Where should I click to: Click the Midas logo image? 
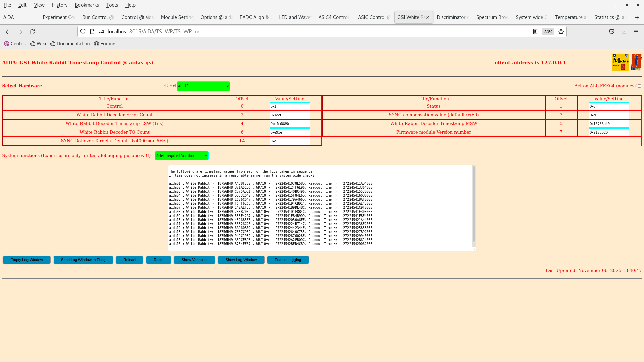[x=621, y=62]
